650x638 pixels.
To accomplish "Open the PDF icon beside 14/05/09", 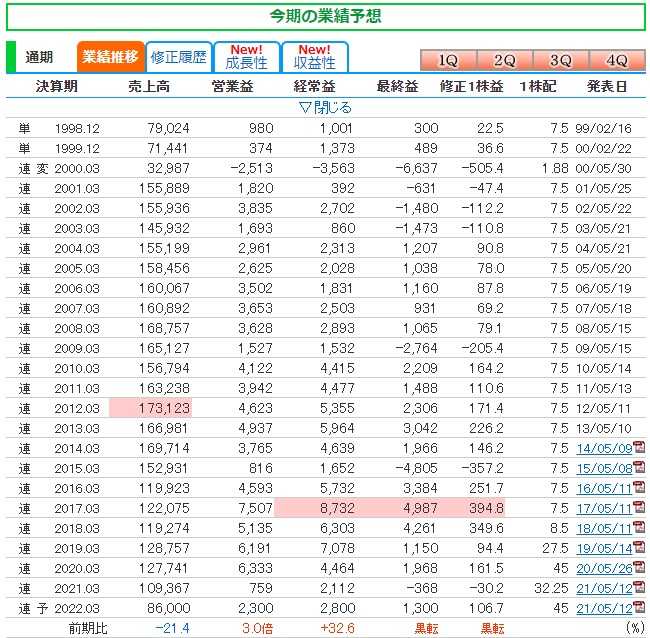I will coord(638,447).
